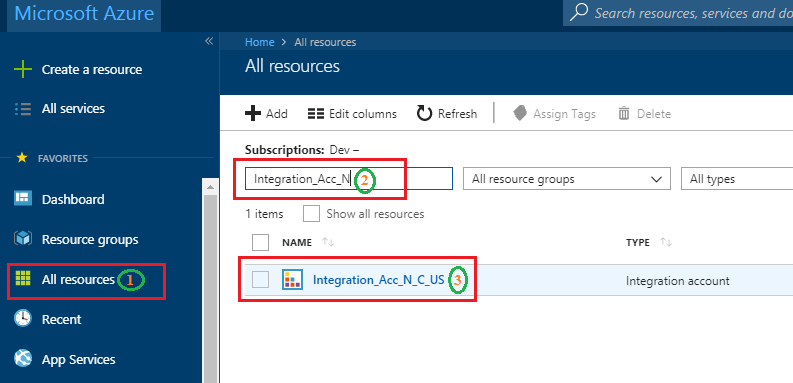Open Recent clock icon

[23, 319]
